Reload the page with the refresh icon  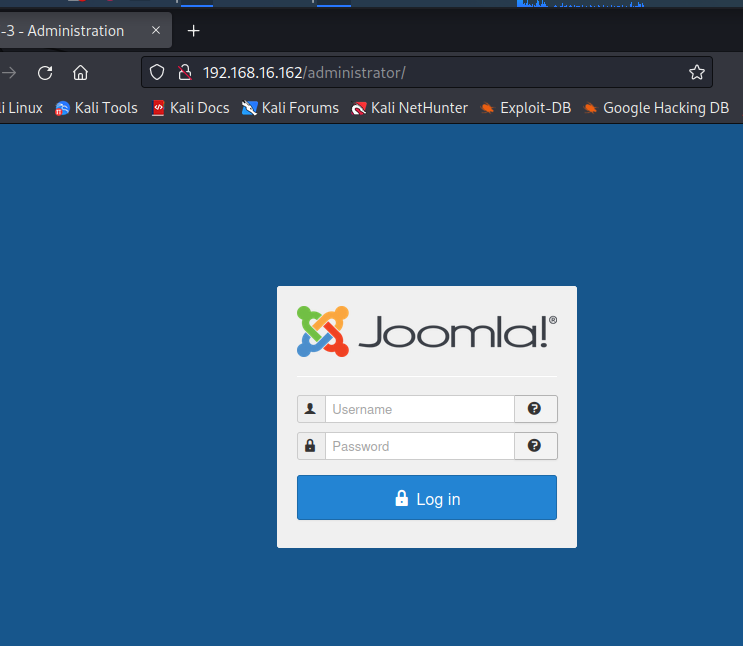coord(45,73)
